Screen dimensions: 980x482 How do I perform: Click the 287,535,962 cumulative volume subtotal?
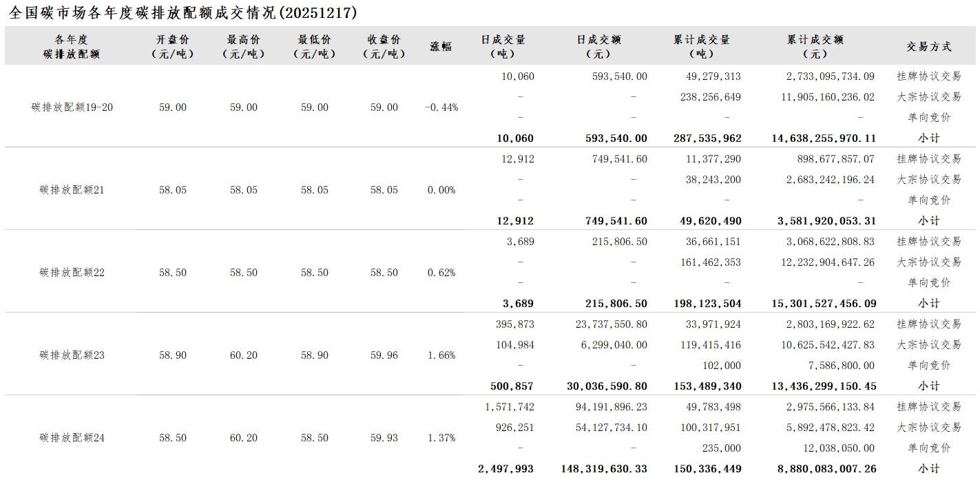click(707, 138)
